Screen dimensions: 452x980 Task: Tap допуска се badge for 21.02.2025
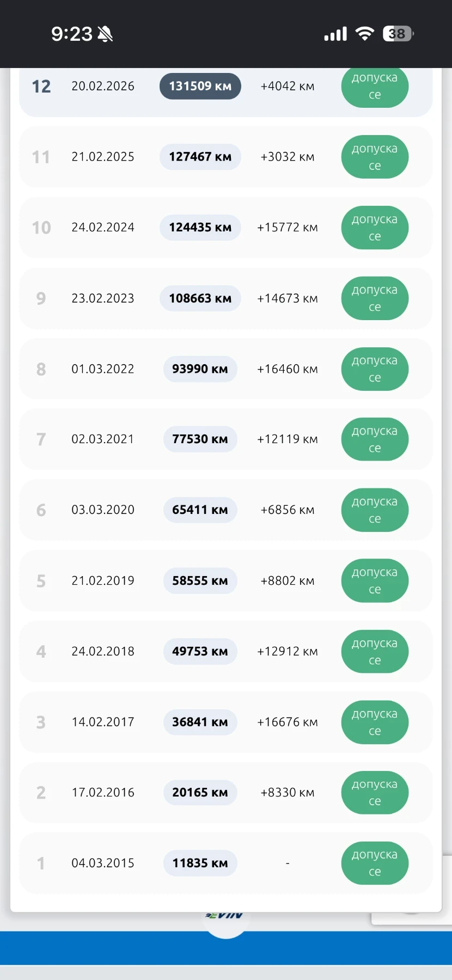tap(375, 157)
